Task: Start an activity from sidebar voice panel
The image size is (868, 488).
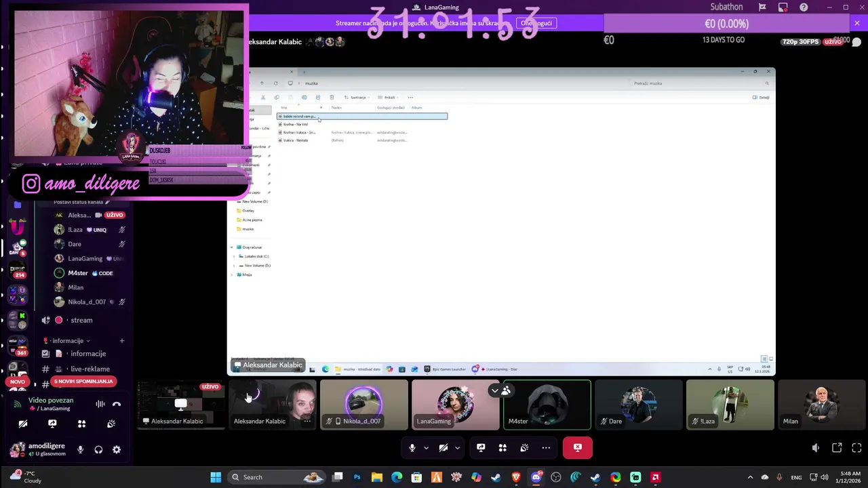Action: (x=82, y=424)
